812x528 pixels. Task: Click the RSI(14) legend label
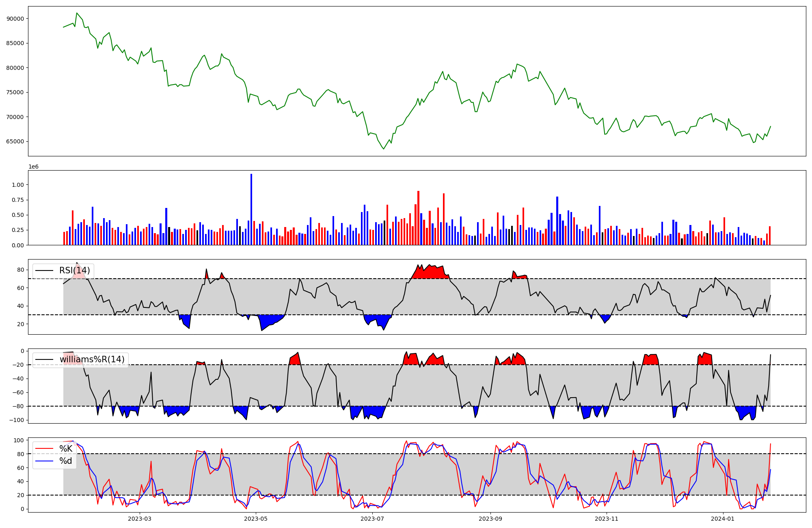74,270
